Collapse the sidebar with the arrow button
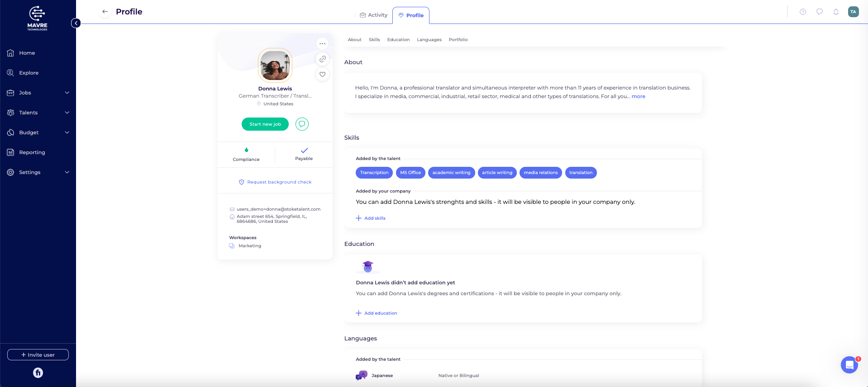The image size is (868, 387). tap(76, 23)
